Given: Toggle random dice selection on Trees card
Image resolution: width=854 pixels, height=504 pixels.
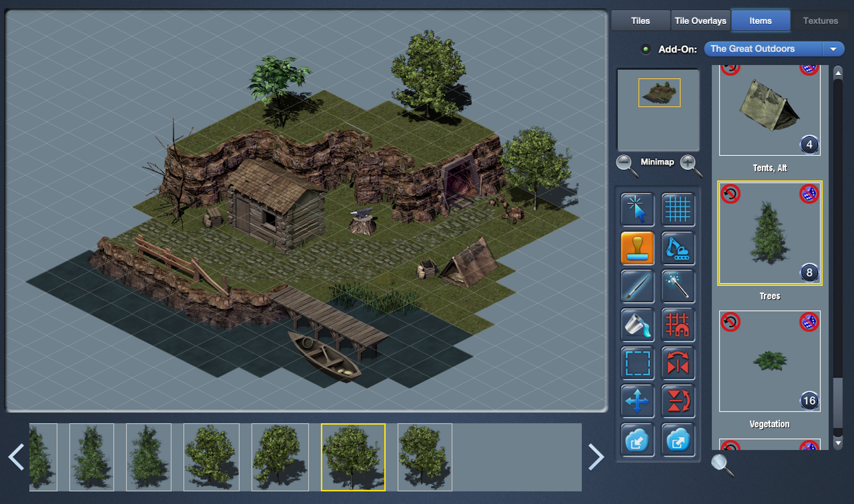Looking at the screenshot, I should point(809,194).
